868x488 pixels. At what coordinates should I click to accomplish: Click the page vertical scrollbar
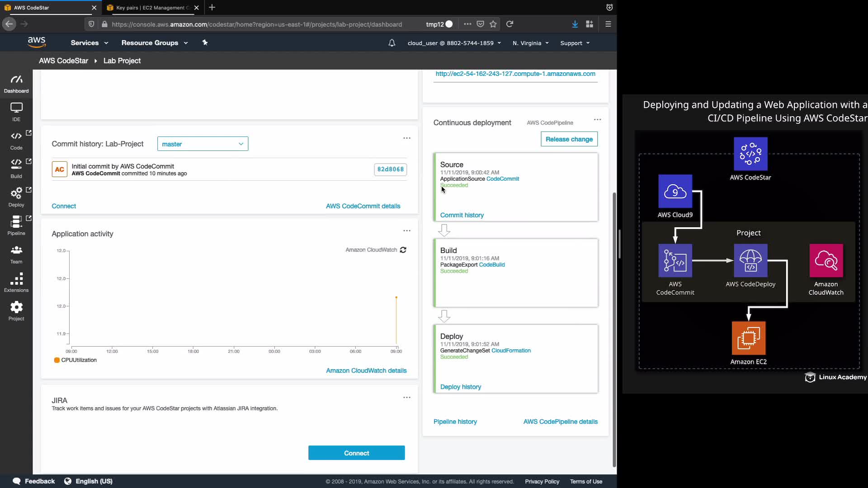tap(614, 329)
